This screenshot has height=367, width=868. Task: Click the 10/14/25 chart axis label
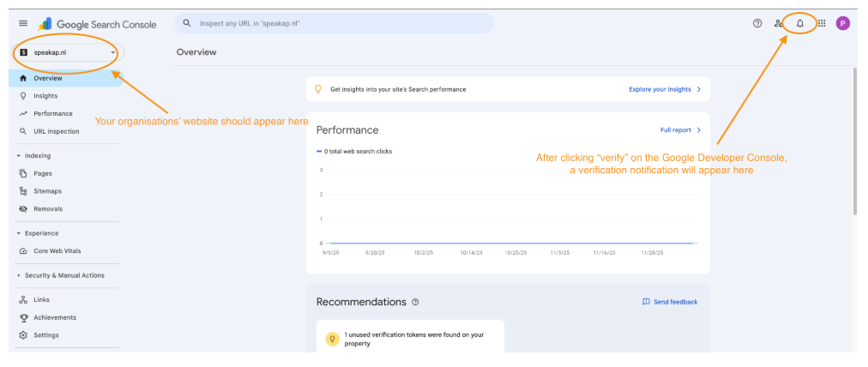(471, 252)
